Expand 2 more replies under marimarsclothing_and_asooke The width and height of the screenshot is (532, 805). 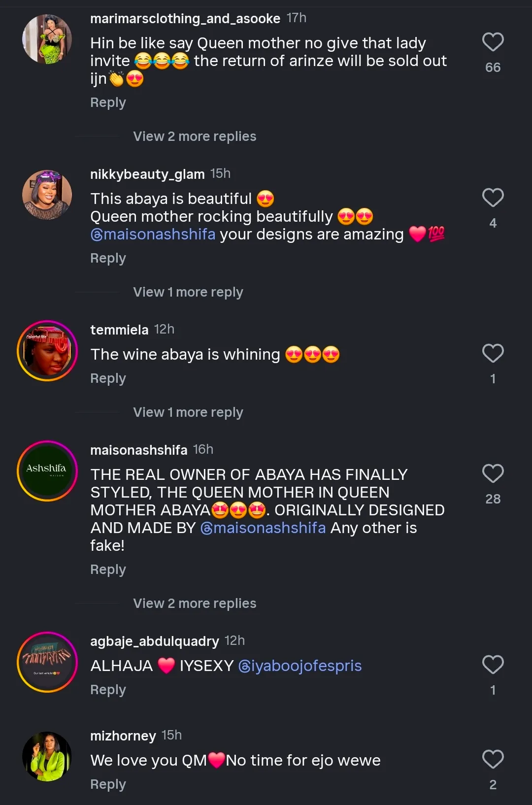pyautogui.click(x=195, y=136)
